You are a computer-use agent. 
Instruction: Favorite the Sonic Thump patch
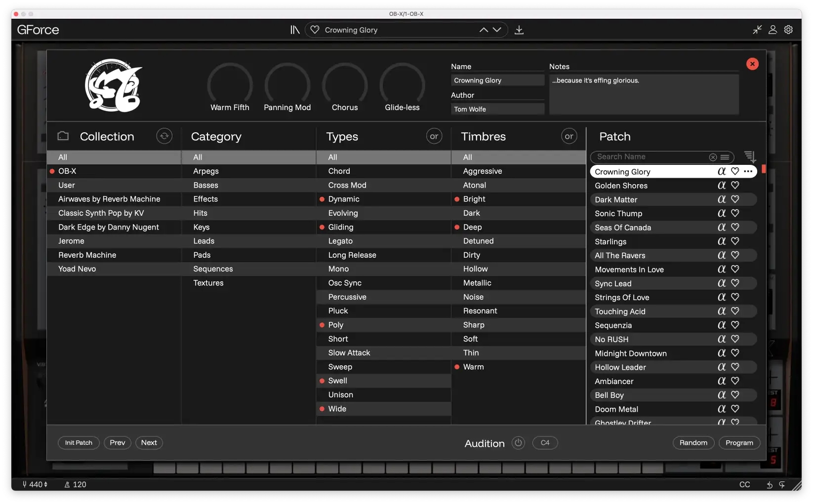coord(735,213)
